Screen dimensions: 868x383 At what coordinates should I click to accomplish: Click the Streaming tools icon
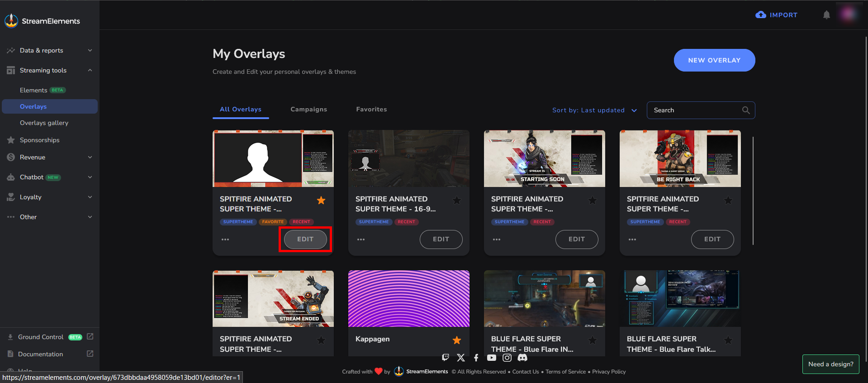pos(11,70)
